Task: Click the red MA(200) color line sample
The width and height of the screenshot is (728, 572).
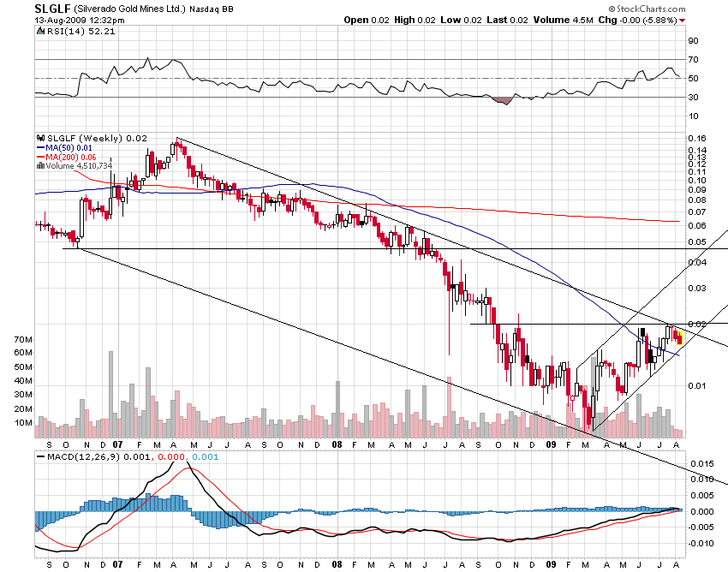Action: point(39,157)
